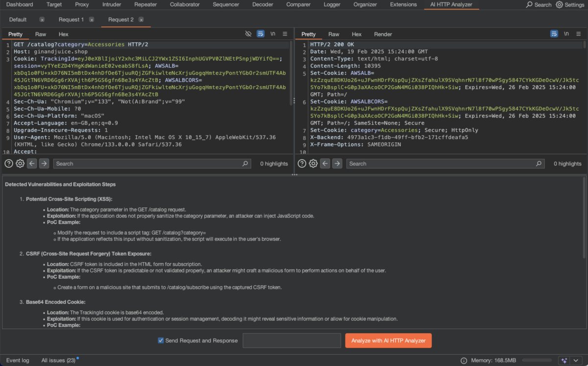Open search settings gear under response pane

point(314,164)
